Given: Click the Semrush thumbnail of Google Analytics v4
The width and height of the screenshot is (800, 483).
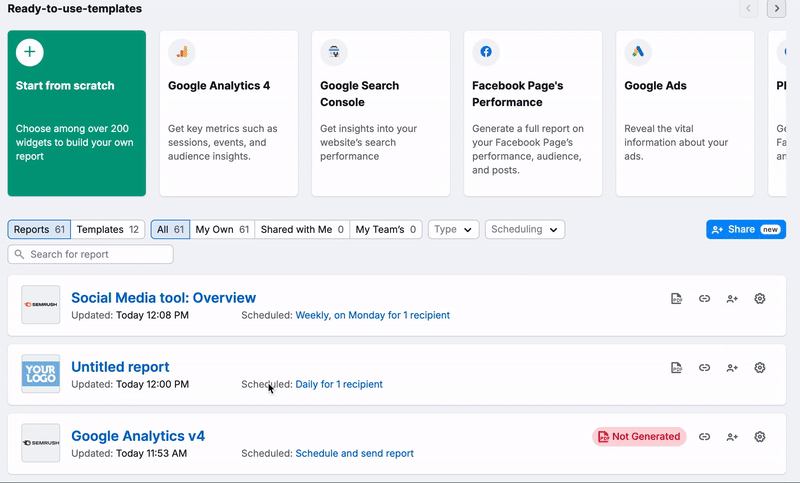Looking at the screenshot, I should click(41, 443).
